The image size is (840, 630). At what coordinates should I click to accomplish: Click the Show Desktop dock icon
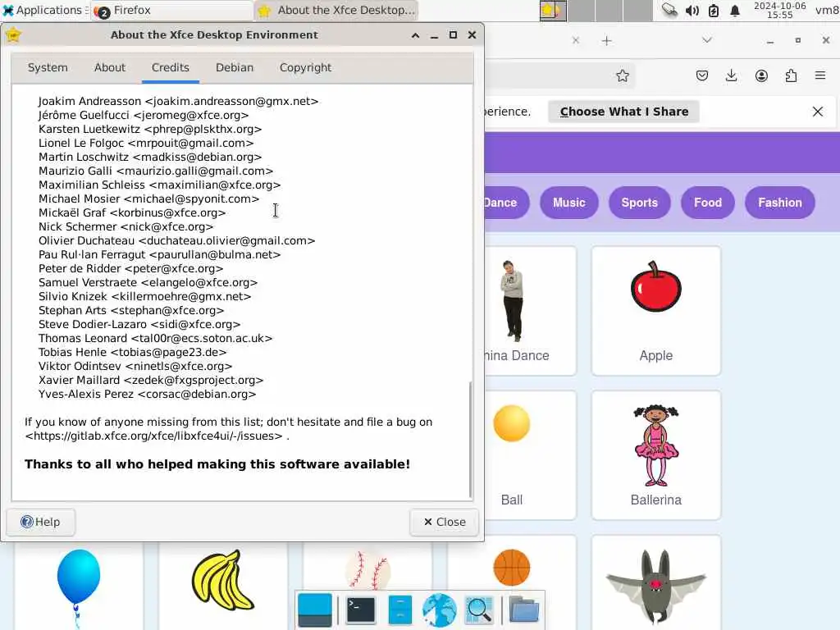pyautogui.click(x=315, y=609)
